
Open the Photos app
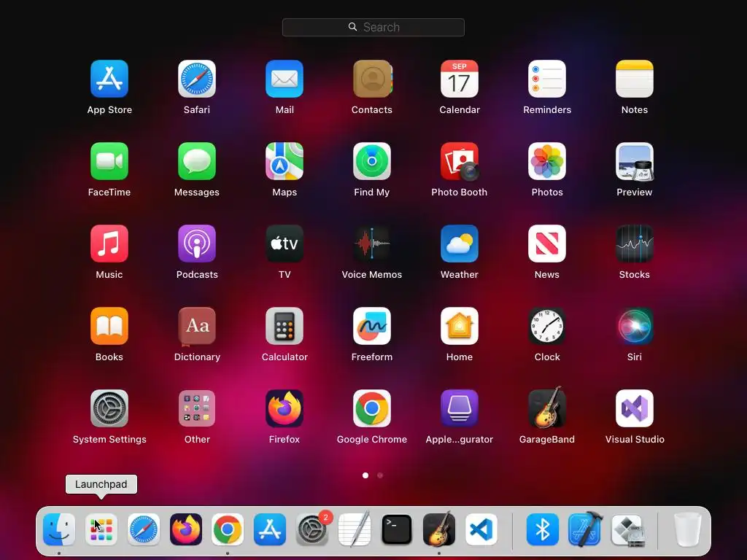(x=547, y=161)
